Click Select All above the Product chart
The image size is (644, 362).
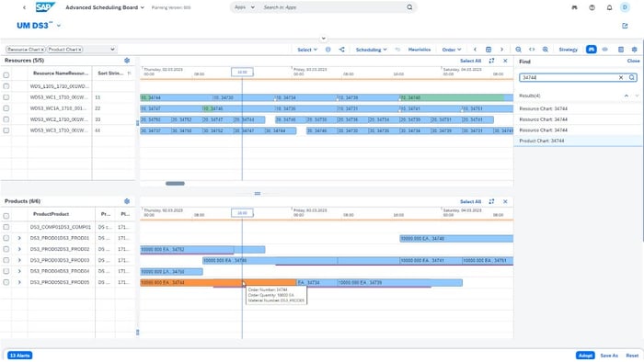click(x=470, y=202)
